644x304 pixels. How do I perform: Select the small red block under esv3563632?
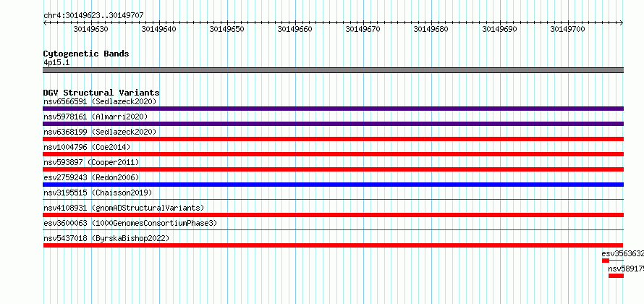coord(606,261)
